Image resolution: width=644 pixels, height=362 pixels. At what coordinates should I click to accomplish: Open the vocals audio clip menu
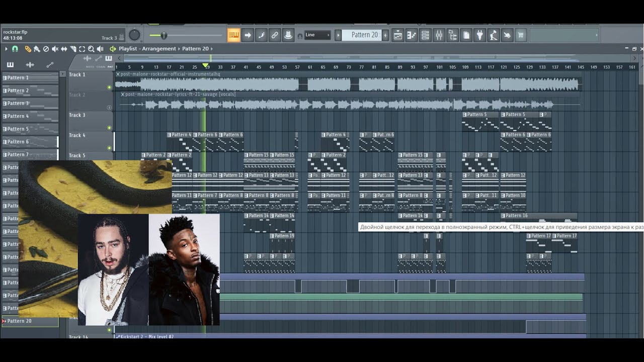point(123,94)
